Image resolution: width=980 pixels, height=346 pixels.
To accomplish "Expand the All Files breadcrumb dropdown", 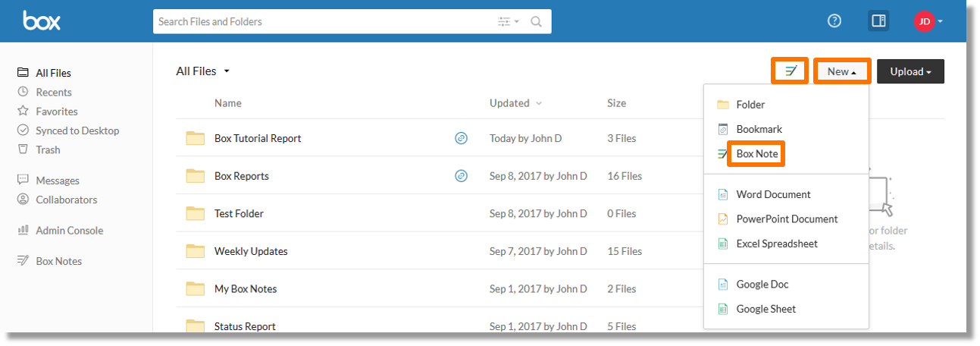I will [x=227, y=71].
